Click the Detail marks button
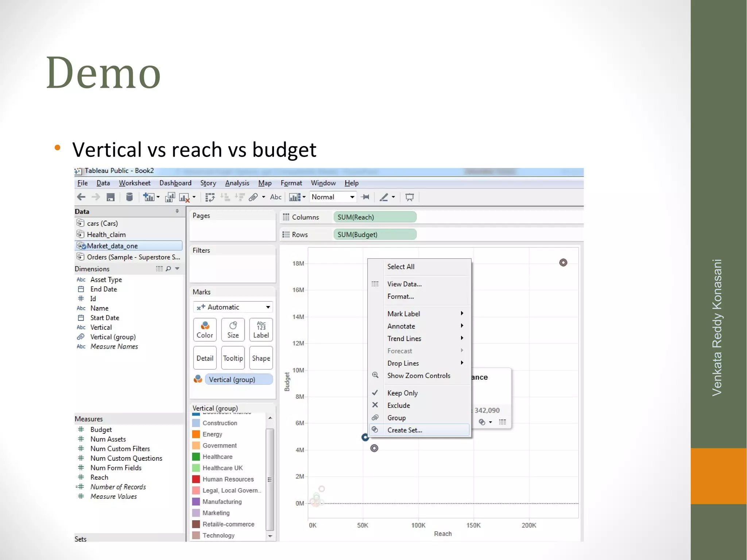The image size is (747, 560). (205, 358)
